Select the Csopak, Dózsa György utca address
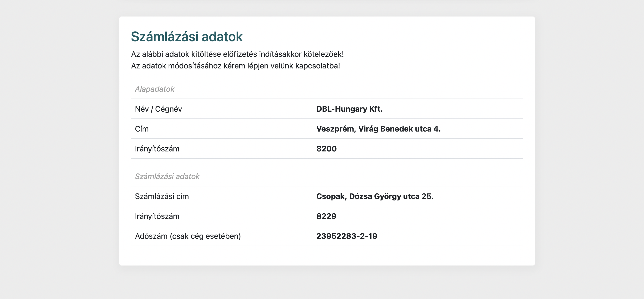The width and height of the screenshot is (644, 299). (x=374, y=197)
